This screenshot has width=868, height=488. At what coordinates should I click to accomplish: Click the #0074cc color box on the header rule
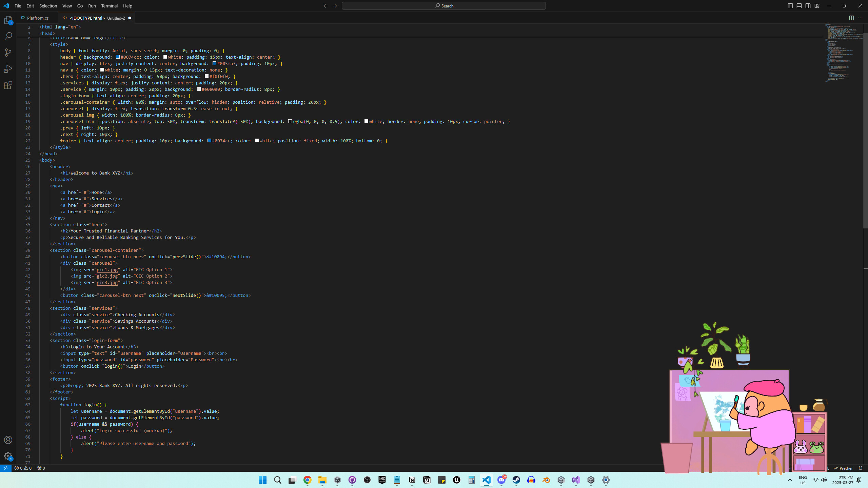pyautogui.click(x=117, y=57)
